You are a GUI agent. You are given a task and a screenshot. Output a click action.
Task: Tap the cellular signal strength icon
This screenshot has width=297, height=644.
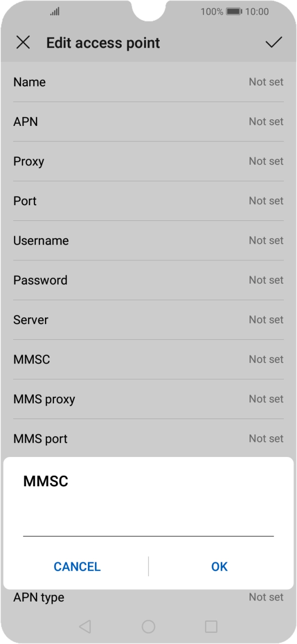tap(55, 11)
